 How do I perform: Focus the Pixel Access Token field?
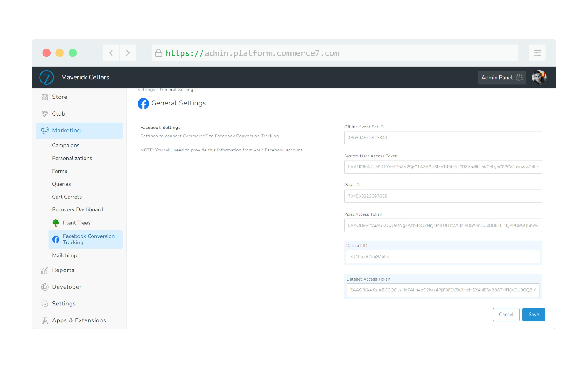[x=443, y=225]
